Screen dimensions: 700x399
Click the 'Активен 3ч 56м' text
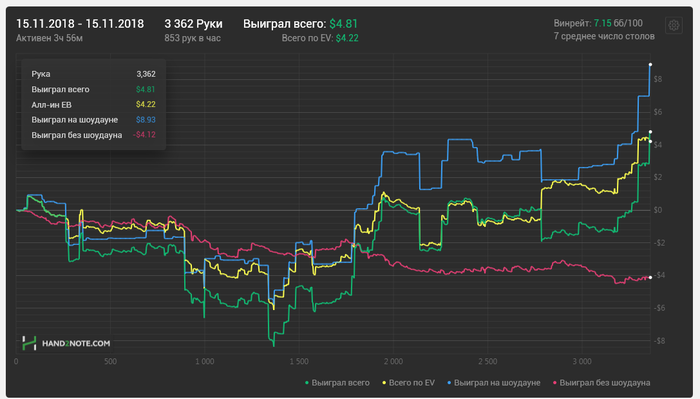pos(49,38)
